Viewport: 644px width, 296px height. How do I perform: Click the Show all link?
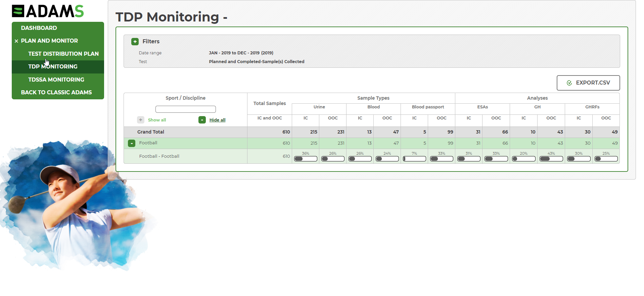pos(157,120)
